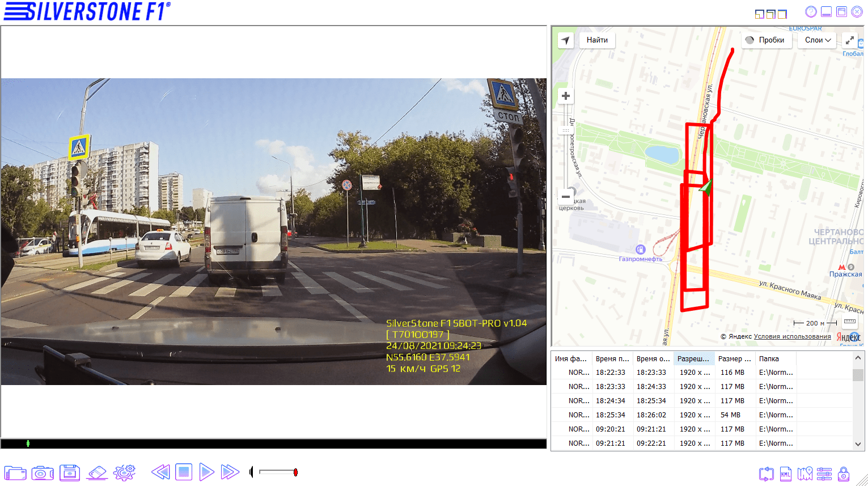Open settings via the gear icon
868x486 pixels.
coord(124,472)
